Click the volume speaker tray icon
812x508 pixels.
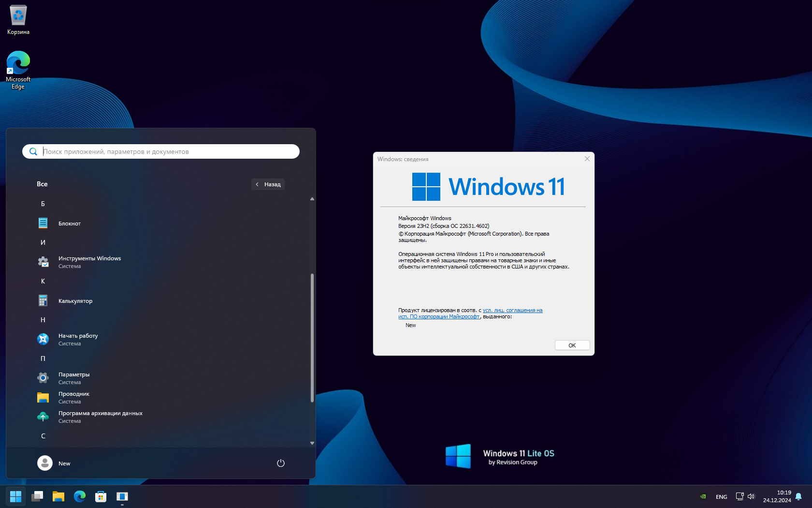751,496
